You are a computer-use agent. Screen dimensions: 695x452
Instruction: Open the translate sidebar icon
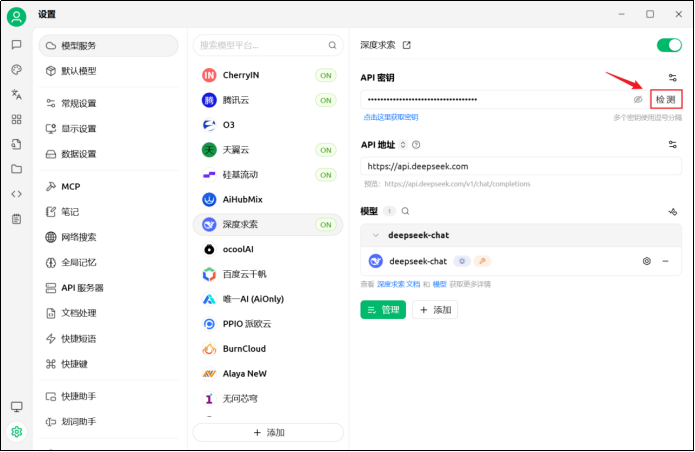tap(16, 94)
